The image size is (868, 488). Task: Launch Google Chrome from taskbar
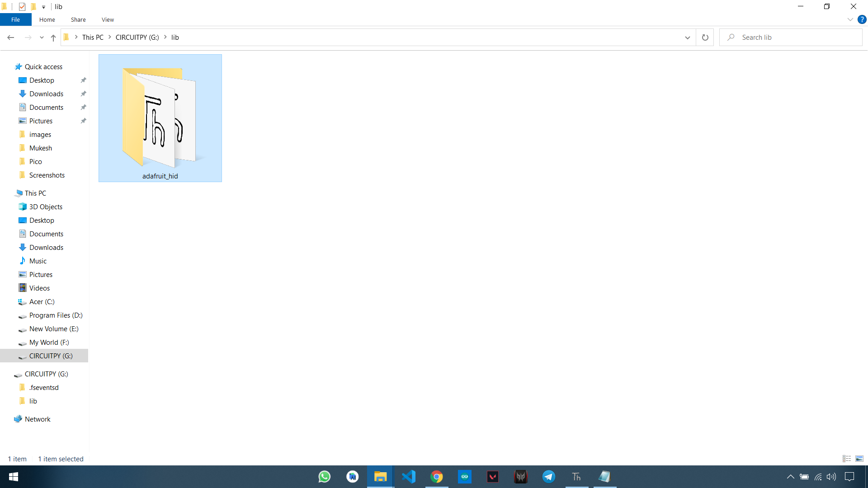click(436, 477)
